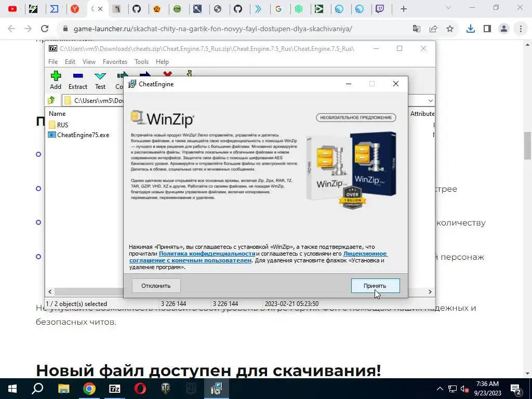This screenshot has height=399, width=532.
Task: Close the active game-launcher tab
Action: click(100, 9)
